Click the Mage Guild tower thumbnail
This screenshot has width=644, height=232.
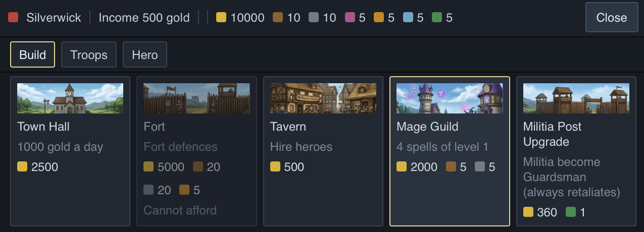[x=450, y=98]
